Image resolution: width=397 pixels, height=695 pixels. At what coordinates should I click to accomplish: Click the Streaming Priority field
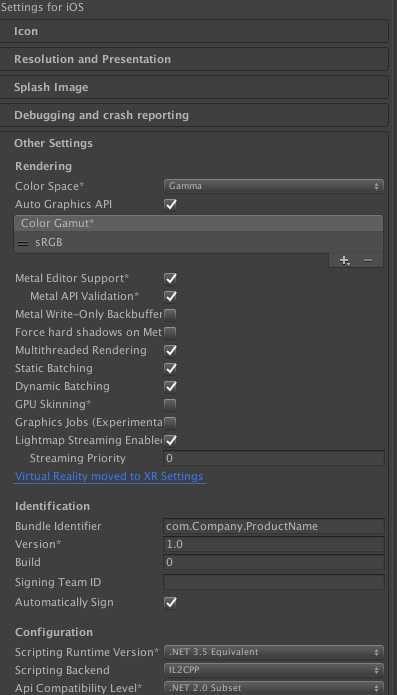273,458
